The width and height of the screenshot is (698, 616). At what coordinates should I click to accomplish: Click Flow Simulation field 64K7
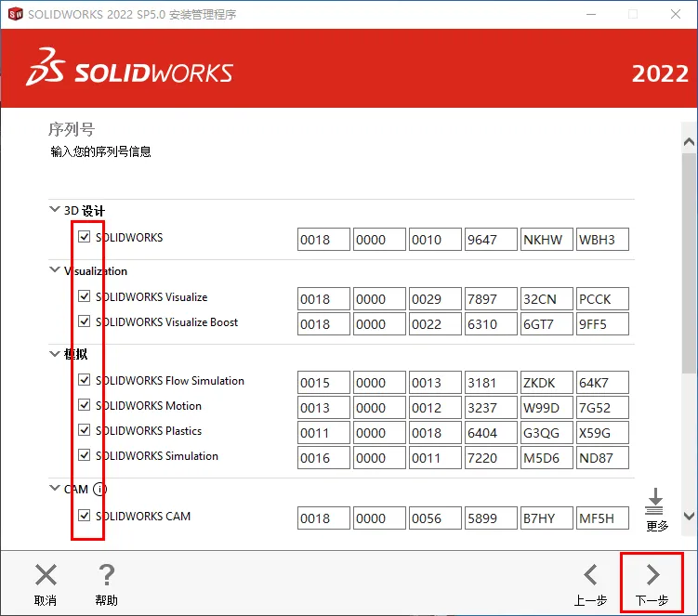pos(603,383)
